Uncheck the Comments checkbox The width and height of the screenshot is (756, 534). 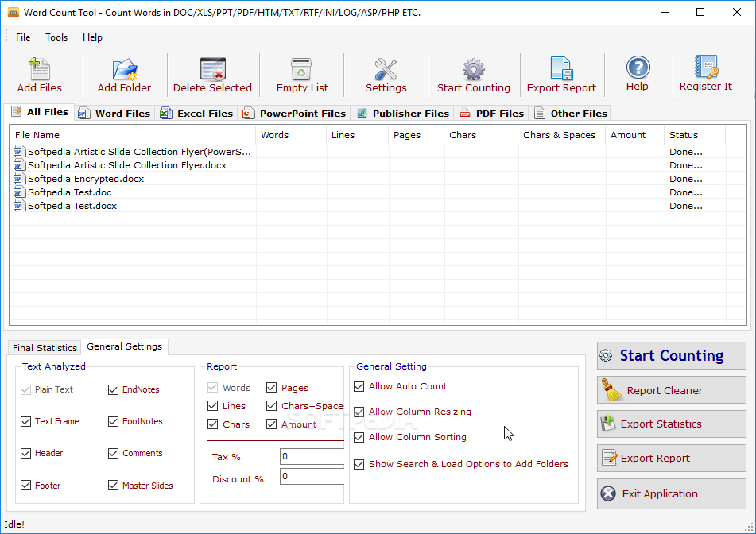114,453
